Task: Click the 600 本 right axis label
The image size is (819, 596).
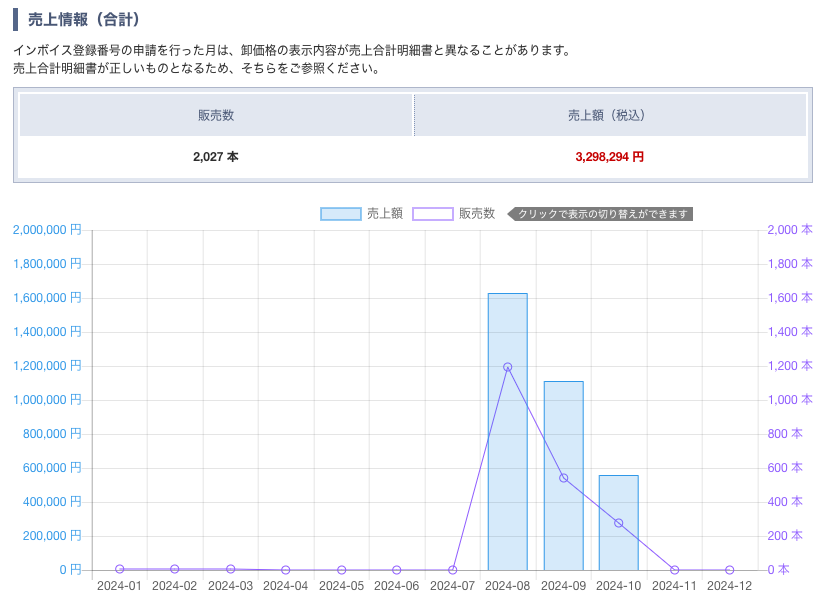Action: tap(785, 468)
